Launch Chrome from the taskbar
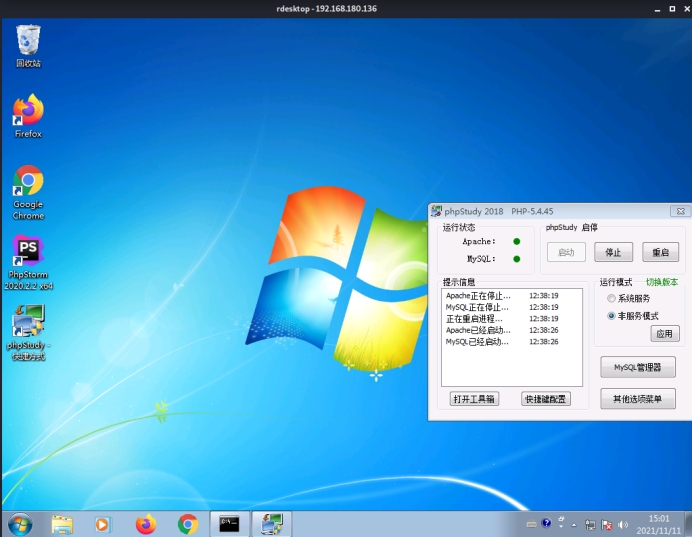Viewport: 692px width, 537px height. pos(188,525)
